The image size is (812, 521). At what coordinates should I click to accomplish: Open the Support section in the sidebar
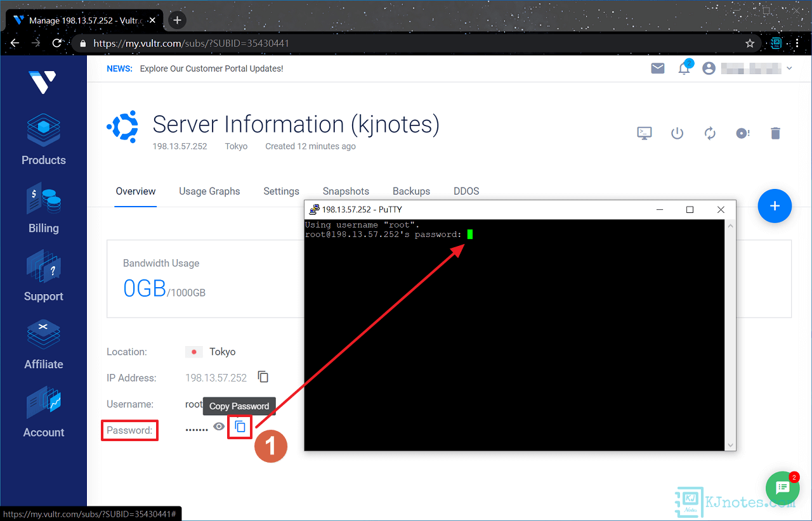[x=43, y=276]
